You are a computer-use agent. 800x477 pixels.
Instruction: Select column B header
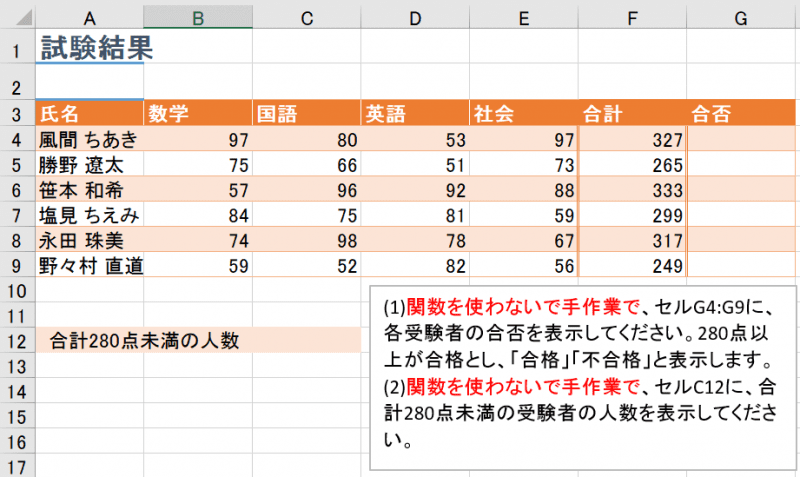pyautogui.click(x=198, y=18)
